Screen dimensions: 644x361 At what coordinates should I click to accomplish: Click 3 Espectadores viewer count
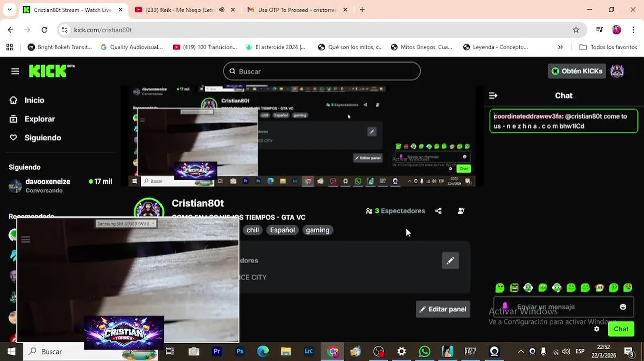point(396,211)
